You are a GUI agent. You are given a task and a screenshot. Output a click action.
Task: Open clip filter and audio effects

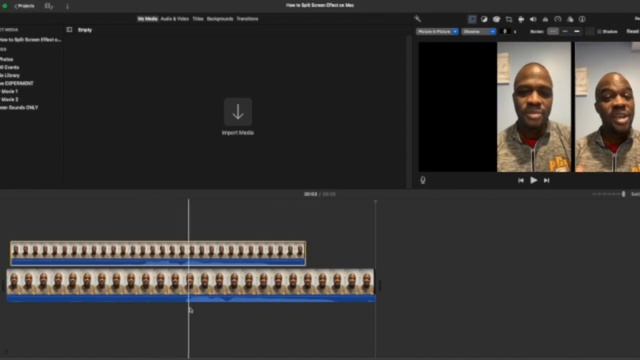pyautogui.click(x=570, y=19)
